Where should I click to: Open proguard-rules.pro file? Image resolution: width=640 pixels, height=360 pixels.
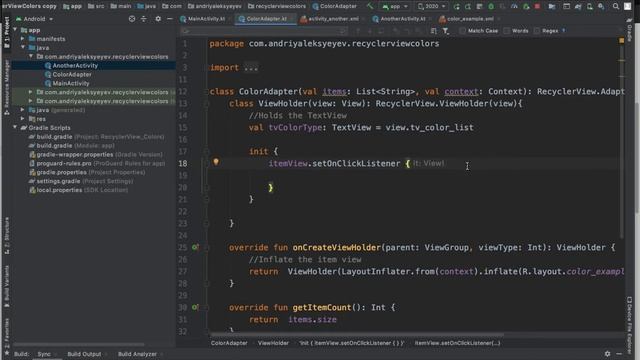click(x=97, y=163)
